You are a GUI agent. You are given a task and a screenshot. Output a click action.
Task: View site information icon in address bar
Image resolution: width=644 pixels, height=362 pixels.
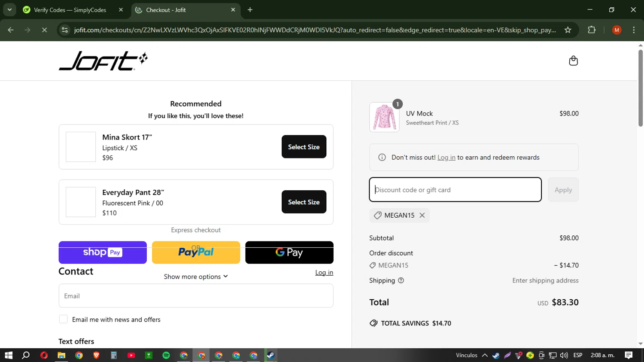65,30
